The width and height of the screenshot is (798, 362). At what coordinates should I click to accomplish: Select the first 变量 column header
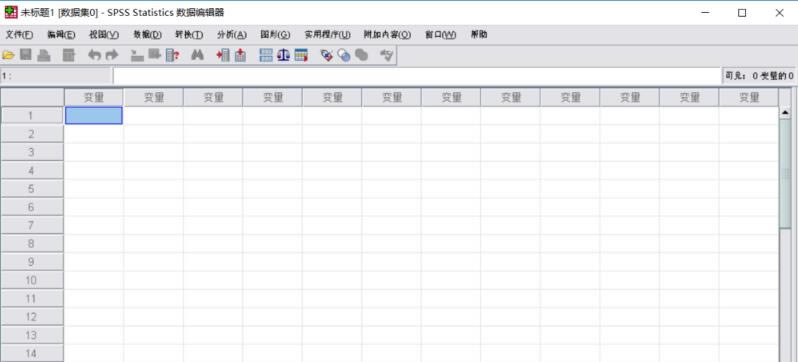(94, 97)
